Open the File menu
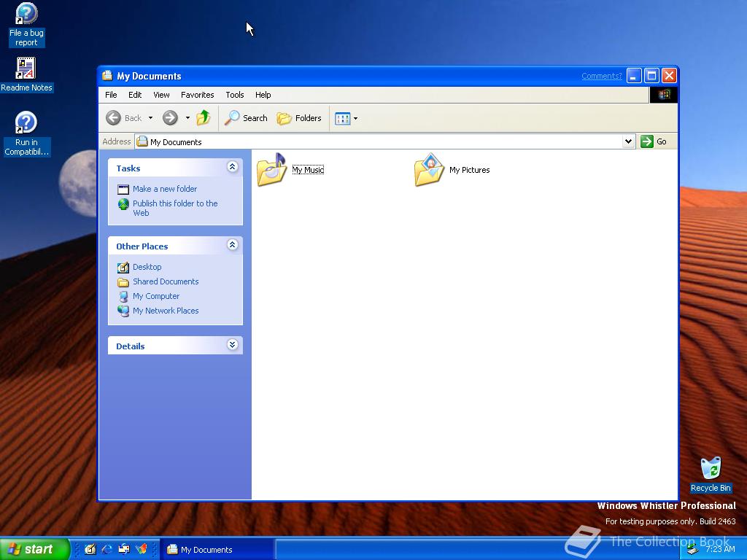747x560 pixels. [x=111, y=95]
